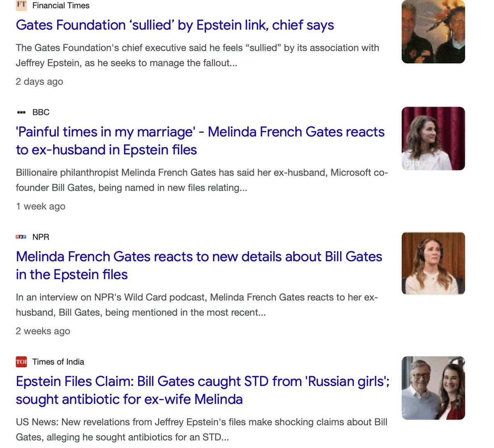Click the 'Times of India' source name

[58, 362]
